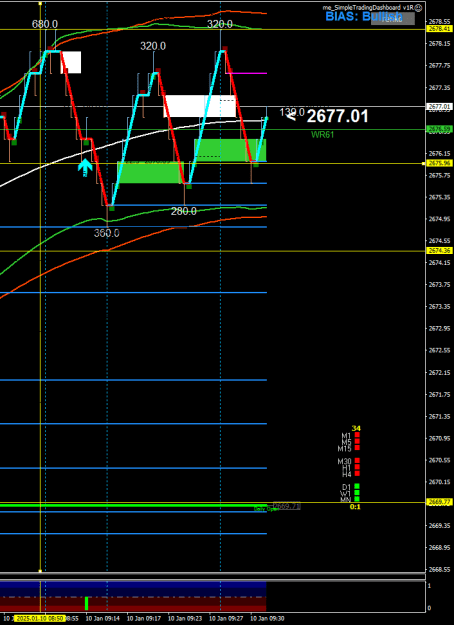Screen dimensions: 454x625
Task: Select the magenta horizontal line segment
Action: [x=246, y=73]
